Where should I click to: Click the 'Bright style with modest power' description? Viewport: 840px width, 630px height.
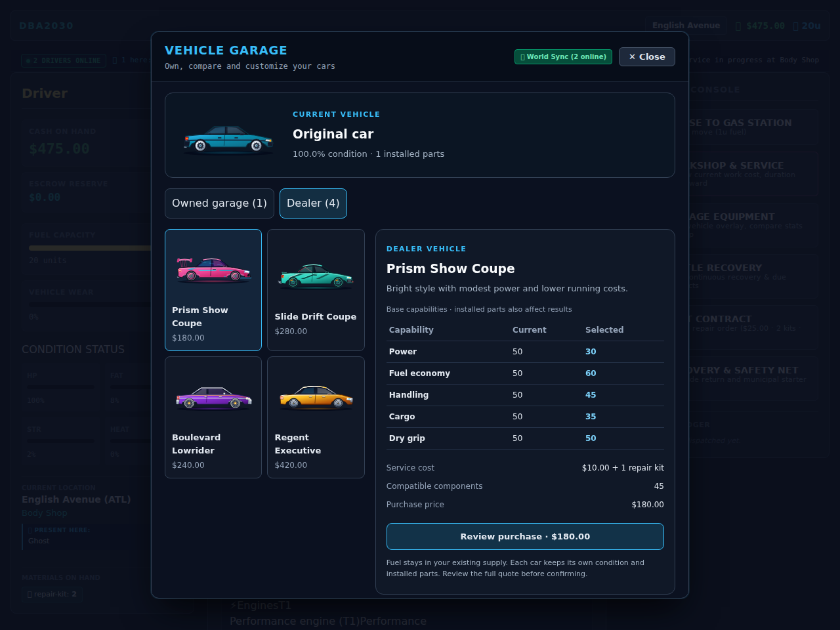tap(507, 289)
